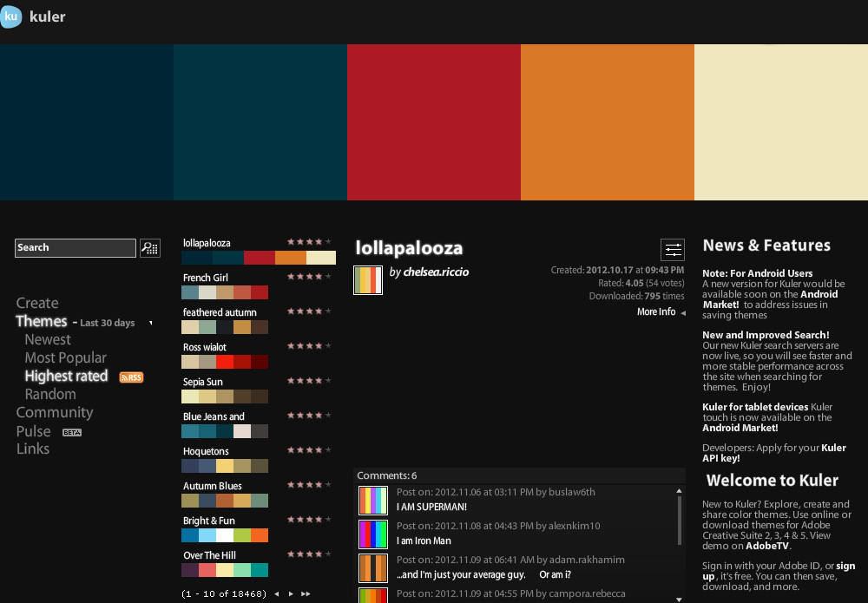Viewport: 868px width, 603px height.
Task: Click star rating of Ross wialot
Action: 310,346
